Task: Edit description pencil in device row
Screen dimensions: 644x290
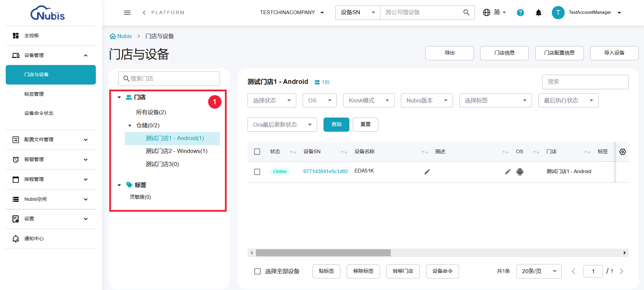Action: tap(508, 171)
